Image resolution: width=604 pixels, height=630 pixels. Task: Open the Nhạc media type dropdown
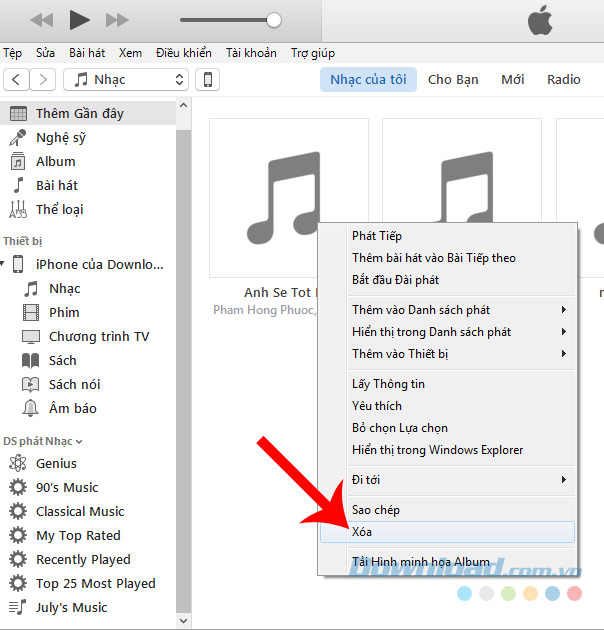[126, 80]
